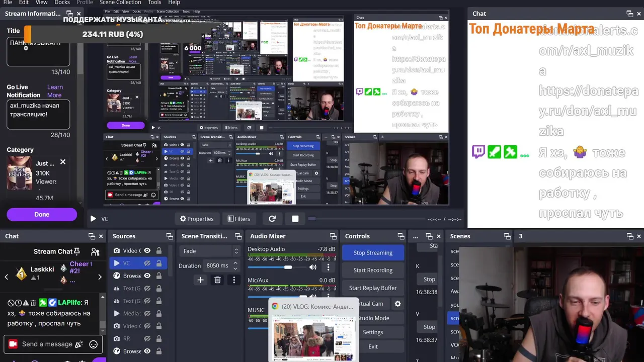Open the Scene Collection menu
The width and height of the screenshot is (644, 362).
120,3
